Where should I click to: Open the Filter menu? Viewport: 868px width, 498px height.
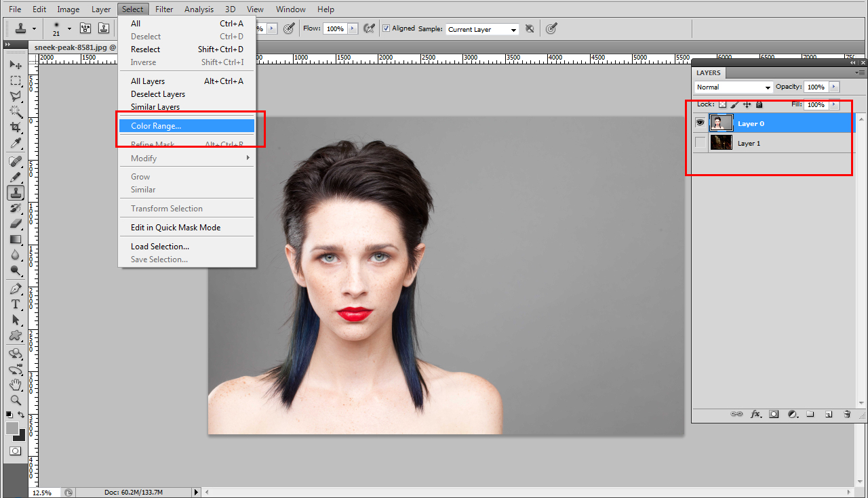(x=164, y=9)
